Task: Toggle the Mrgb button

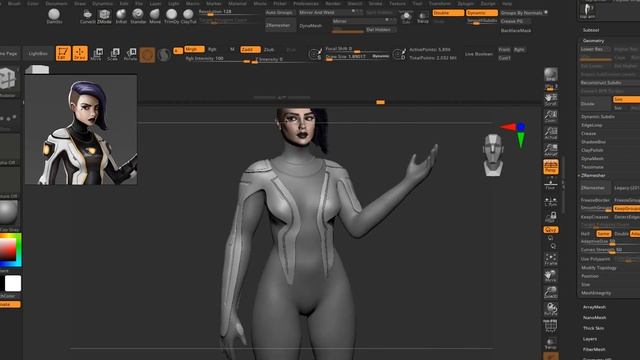Action: pos(194,49)
